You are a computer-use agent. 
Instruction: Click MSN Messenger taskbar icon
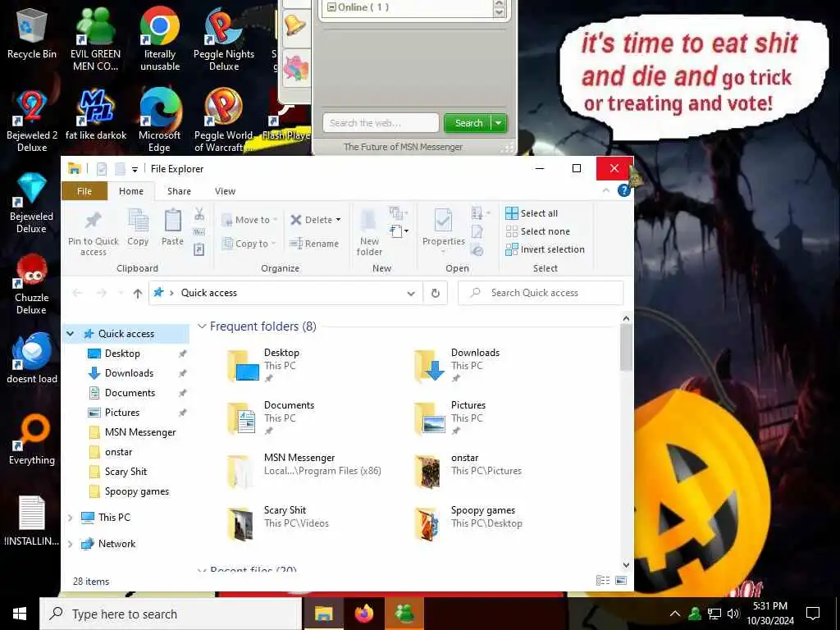[x=404, y=614]
